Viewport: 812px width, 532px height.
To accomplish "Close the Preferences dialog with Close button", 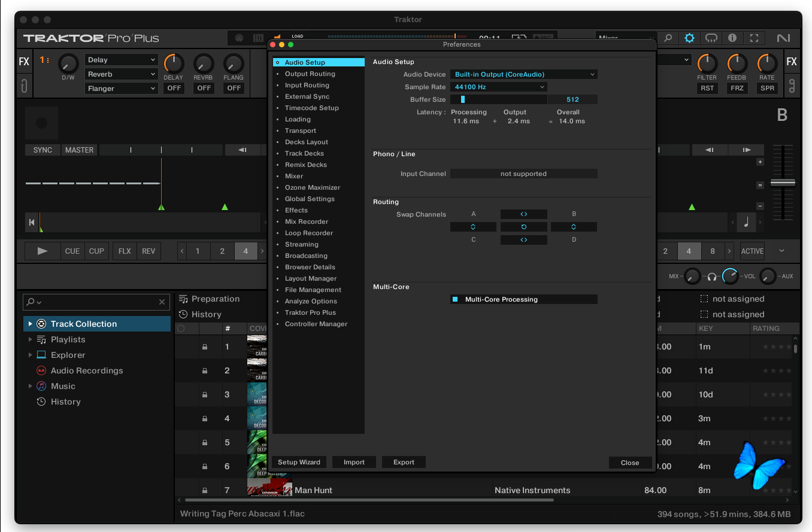I will point(630,463).
